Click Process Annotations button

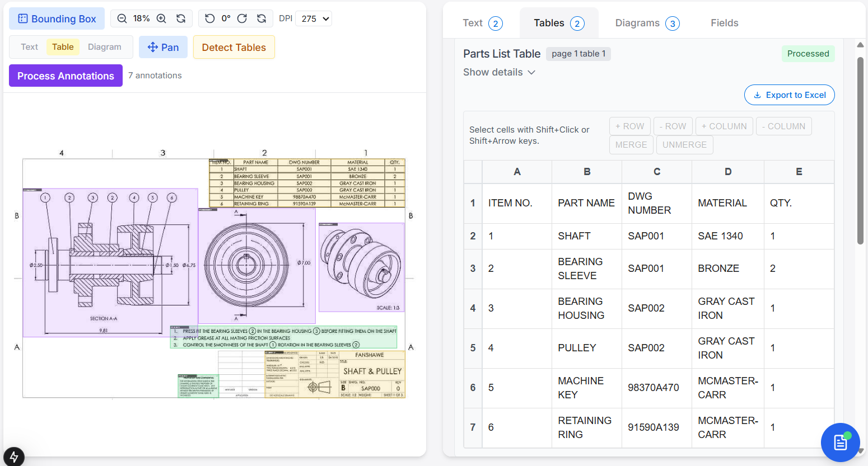pyautogui.click(x=66, y=76)
